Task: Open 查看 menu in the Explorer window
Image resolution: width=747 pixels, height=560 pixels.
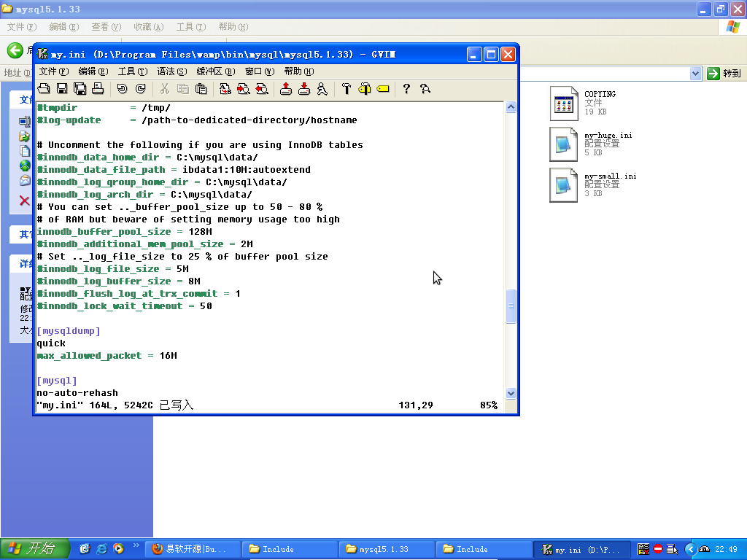Action: pyautogui.click(x=107, y=27)
